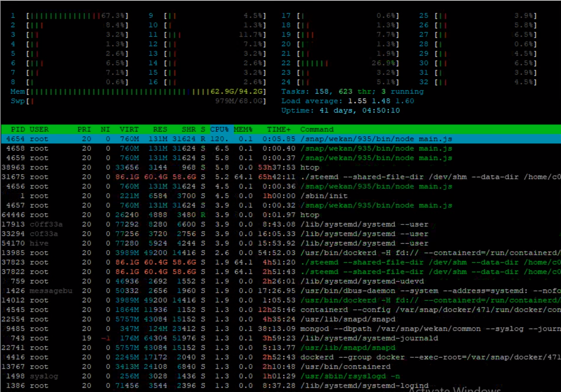The height and width of the screenshot is (392, 561).
Task: Click CPU 1 usage meter at 67.3%
Action: [69, 16]
